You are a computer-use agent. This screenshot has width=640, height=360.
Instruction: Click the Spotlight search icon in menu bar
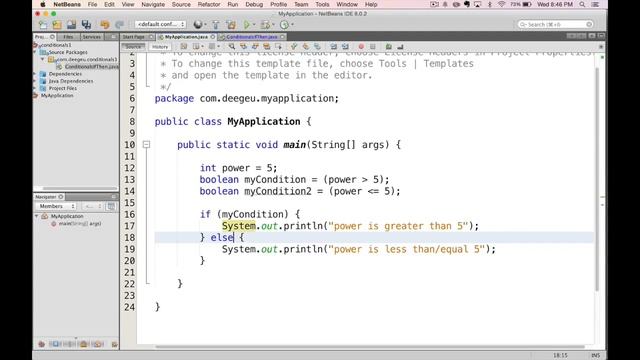[582, 4]
